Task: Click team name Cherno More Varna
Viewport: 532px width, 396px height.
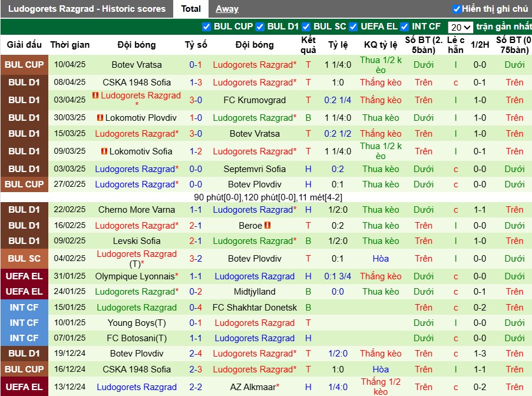Action: [x=137, y=210]
